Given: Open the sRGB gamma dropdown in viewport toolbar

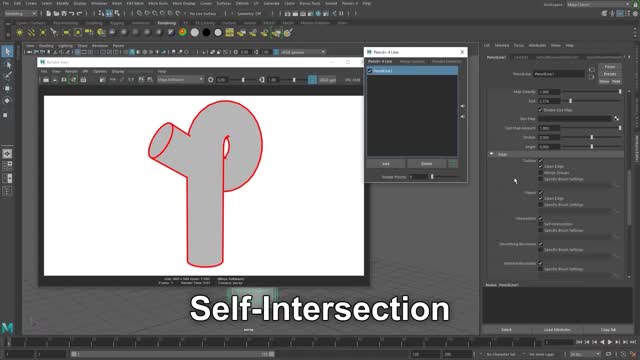Looking at the screenshot, I should pos(303,52).
